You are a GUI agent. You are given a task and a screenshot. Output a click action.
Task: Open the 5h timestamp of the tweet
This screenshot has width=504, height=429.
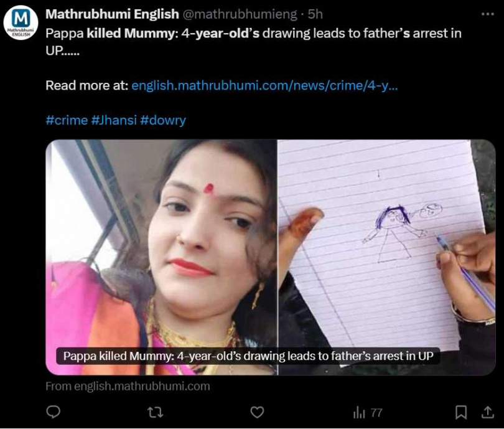tap(315, 14)
